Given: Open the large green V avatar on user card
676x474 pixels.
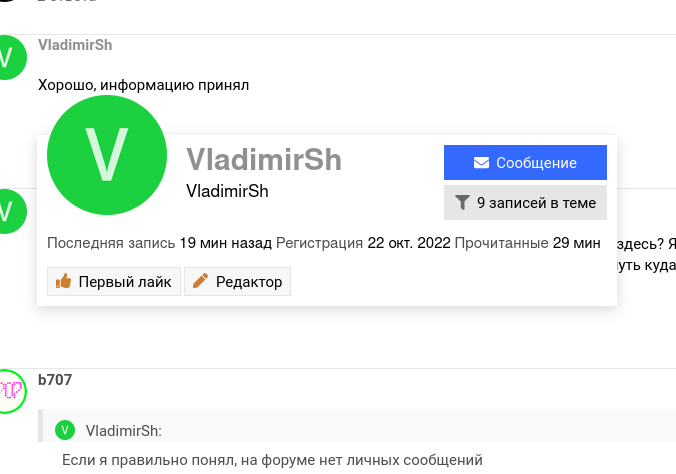Looking at the screenshot, I should click(107, 155).
